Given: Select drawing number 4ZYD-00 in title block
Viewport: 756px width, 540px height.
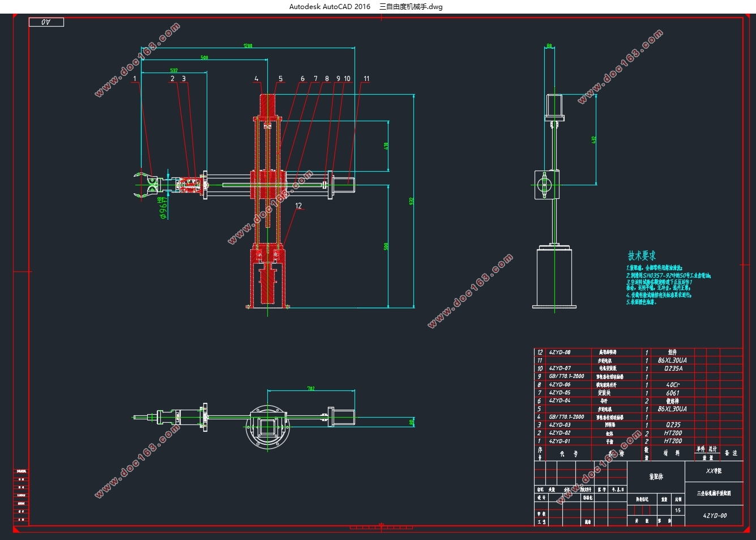Looking at the screenshot, I should [715, 516].
